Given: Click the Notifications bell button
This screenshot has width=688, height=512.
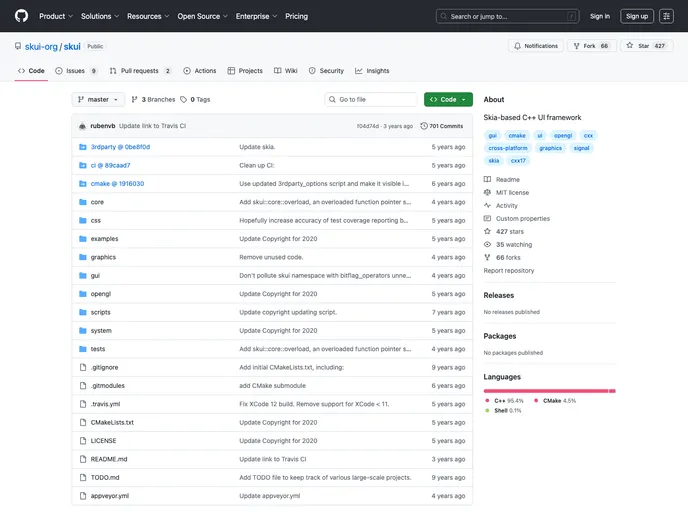Looking at the screenshot, I should [535, 46].
